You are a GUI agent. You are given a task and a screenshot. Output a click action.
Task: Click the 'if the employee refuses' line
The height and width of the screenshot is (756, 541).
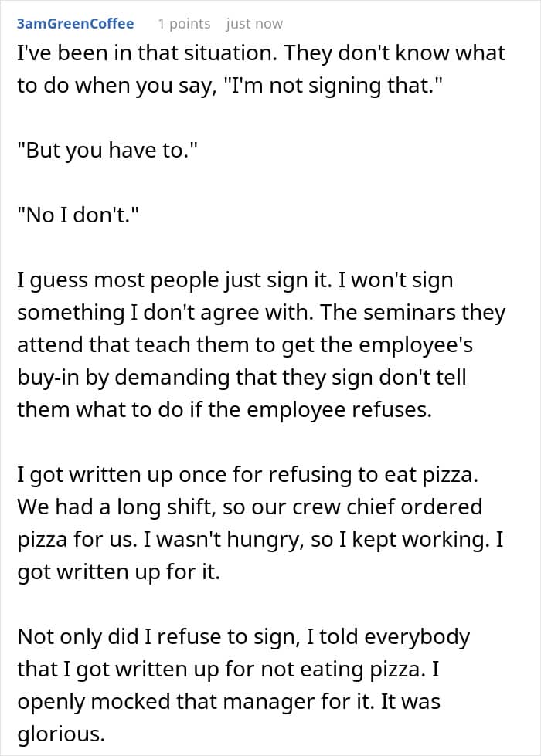coord(224,410)
